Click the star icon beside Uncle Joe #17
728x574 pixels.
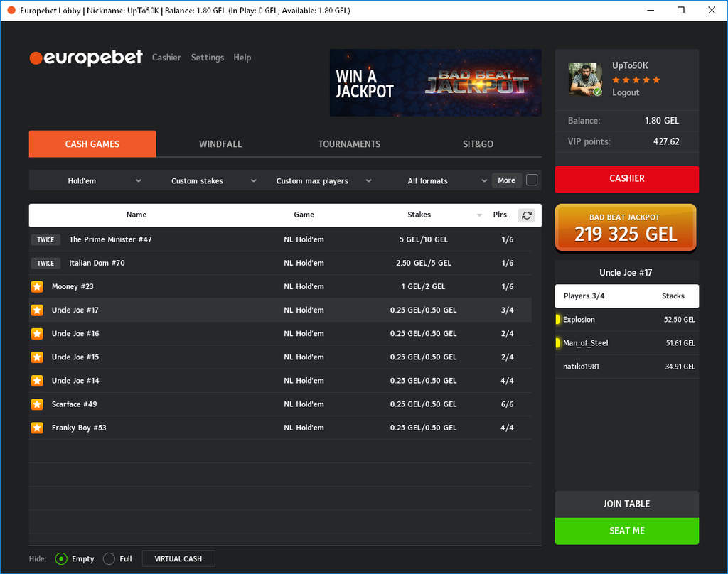point(37,310)
